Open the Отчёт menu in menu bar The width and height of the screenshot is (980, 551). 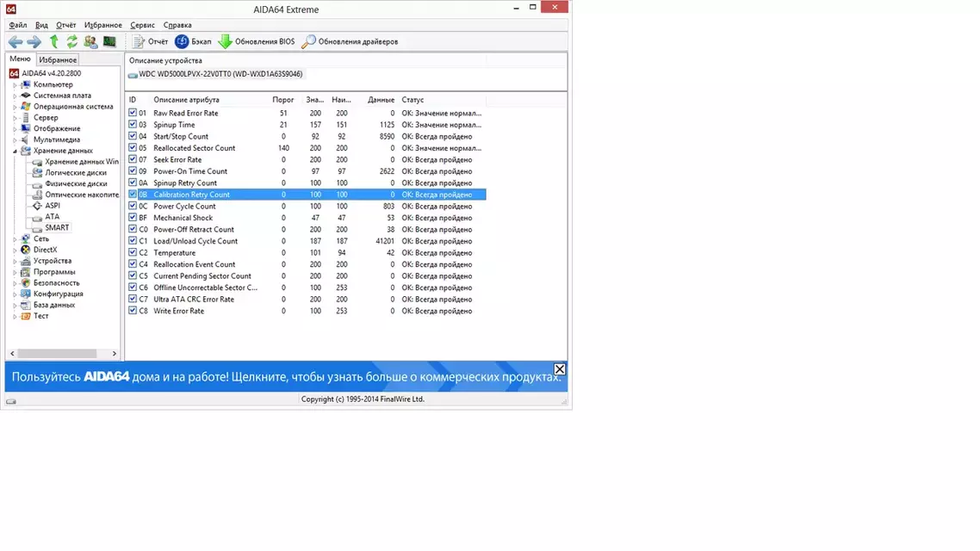coord(65,25)
